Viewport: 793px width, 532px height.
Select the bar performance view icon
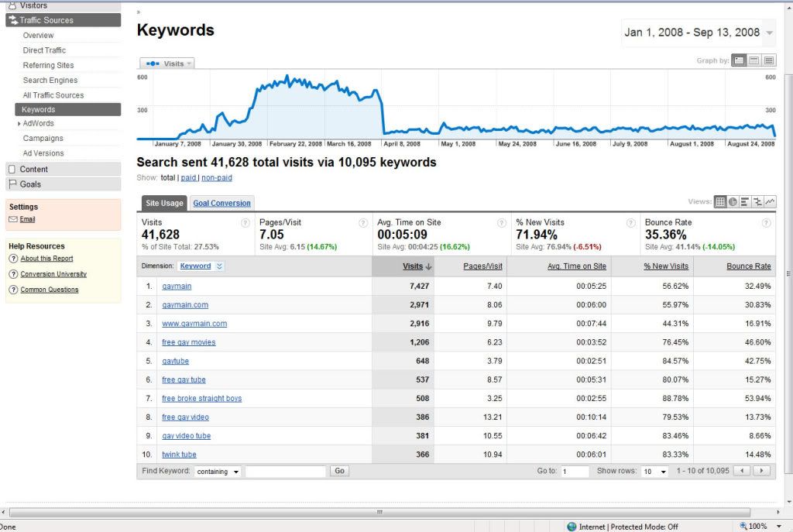point(745,202)
